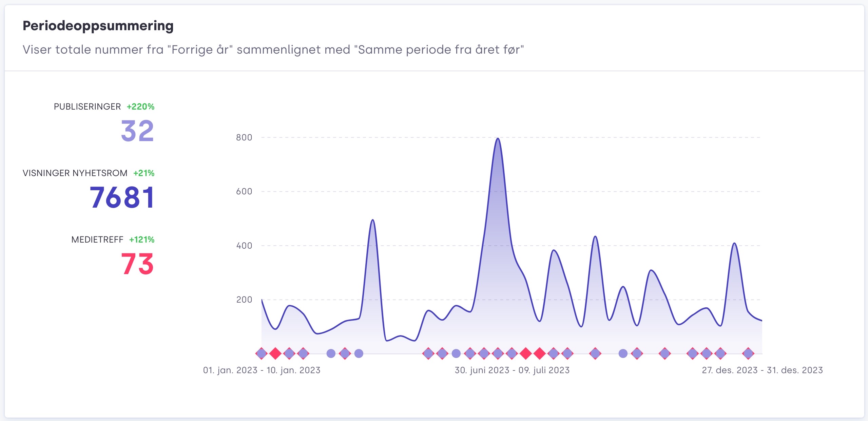868x421 pixels.
Task: Click the +21% change indicator
Action: coord(144,173)
